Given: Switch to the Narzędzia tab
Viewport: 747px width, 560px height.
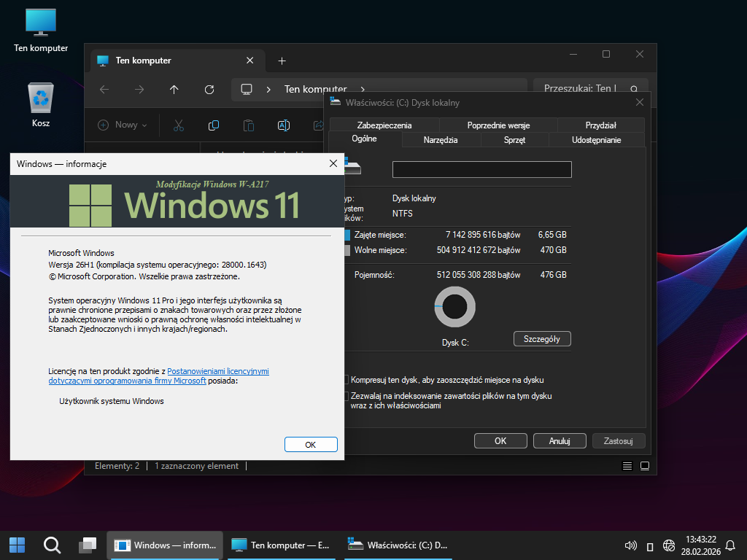Looking at the screenshot, I should pyautogui.click(x=441, y=140).
